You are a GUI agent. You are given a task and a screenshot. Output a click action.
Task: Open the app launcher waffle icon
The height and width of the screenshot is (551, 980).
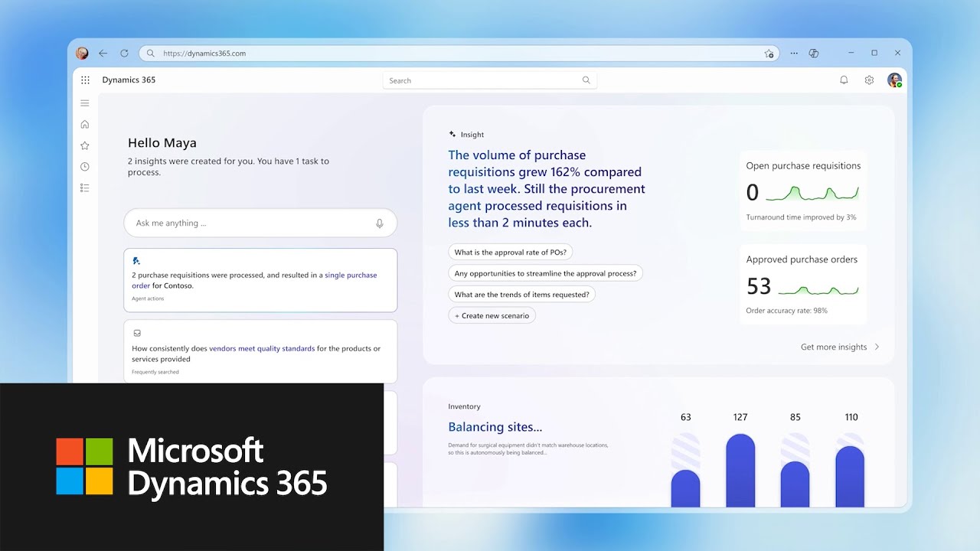85,80
